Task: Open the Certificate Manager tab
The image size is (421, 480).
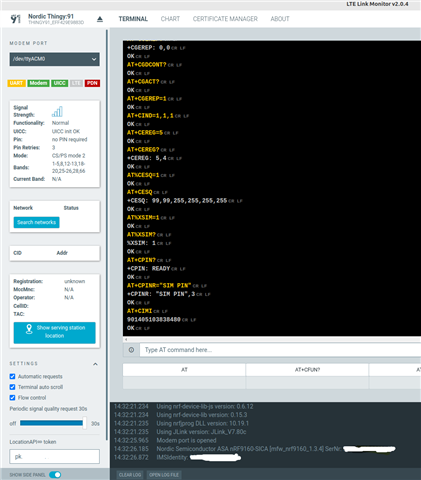Action: tap(225, 19)
